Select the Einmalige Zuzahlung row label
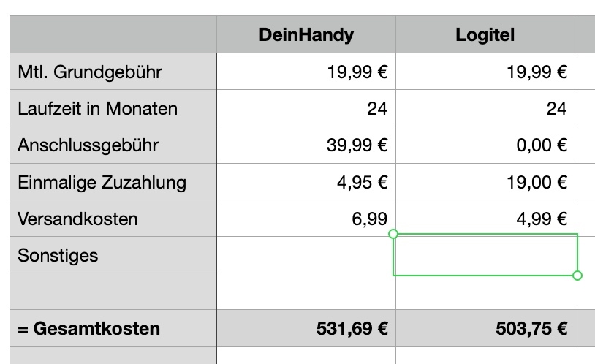595x364 pixels. click(x=113, y=182)
